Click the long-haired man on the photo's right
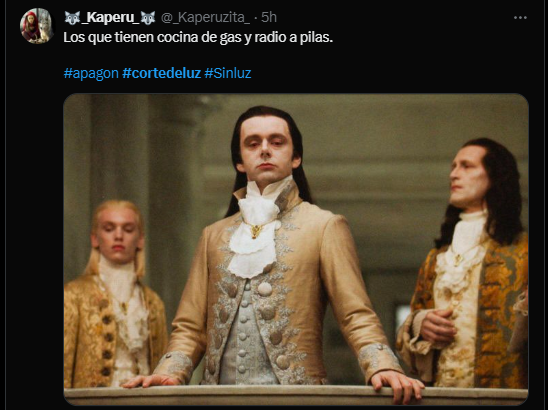This screenshot has height=410, width=548. click(x=467, y=264)
